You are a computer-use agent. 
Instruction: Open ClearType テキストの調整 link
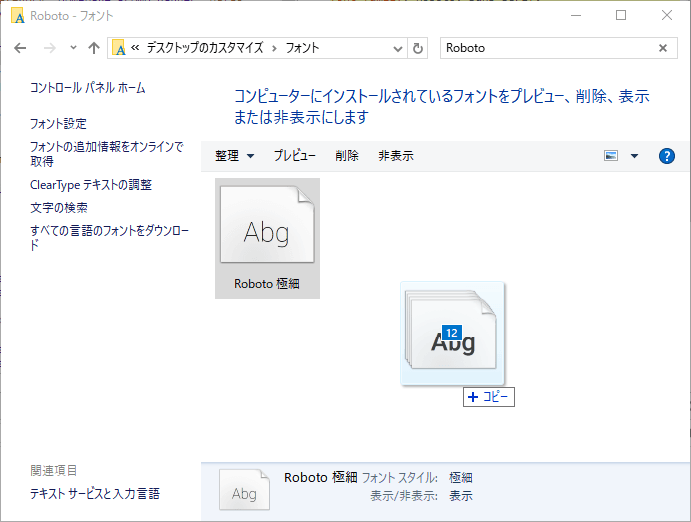pos(91,185)
